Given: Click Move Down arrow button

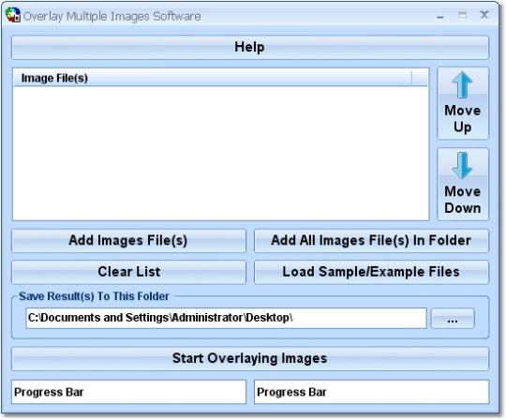Looking at the screenshot, I should point(463,185).
